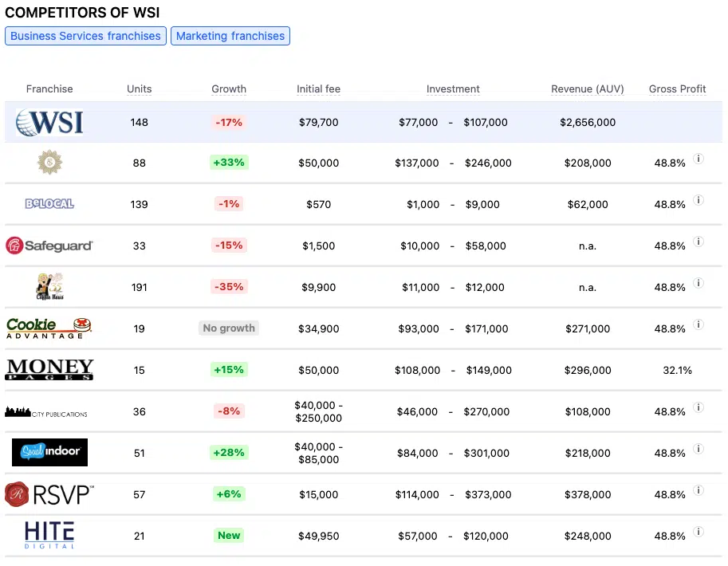Image resolution: width=728 pixels, height=566 pixels.
Task: Click WSI's $79,700 initial fee
Action: point(318,122)
